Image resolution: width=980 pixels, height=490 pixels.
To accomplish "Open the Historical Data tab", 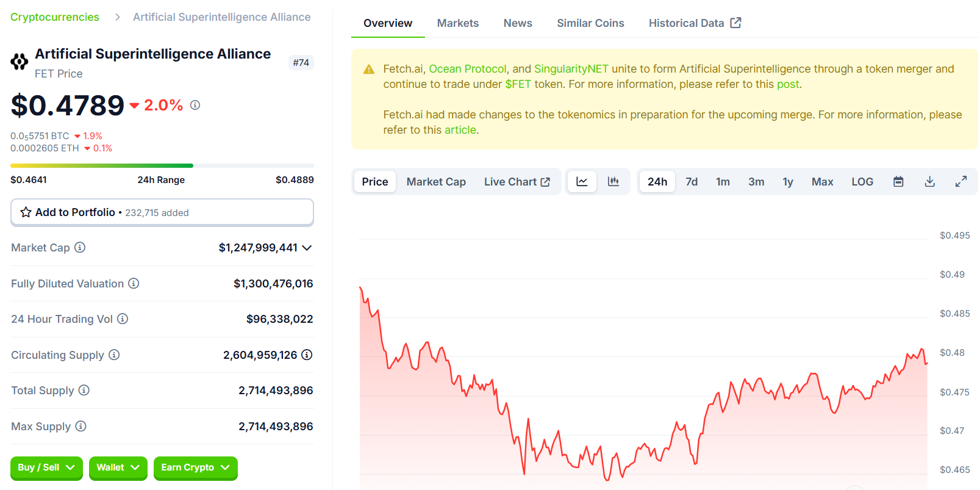I will [x=695, y=23].
